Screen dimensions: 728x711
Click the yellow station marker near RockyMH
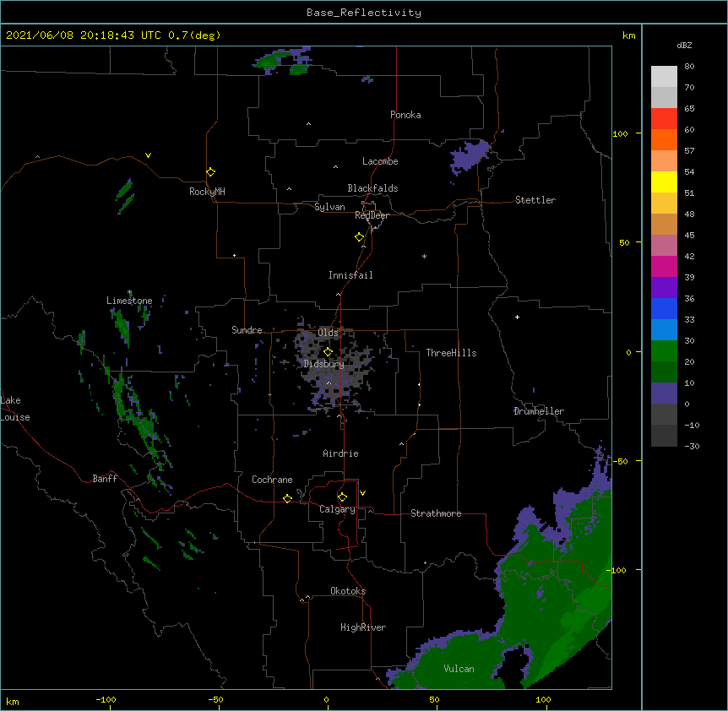210,171
